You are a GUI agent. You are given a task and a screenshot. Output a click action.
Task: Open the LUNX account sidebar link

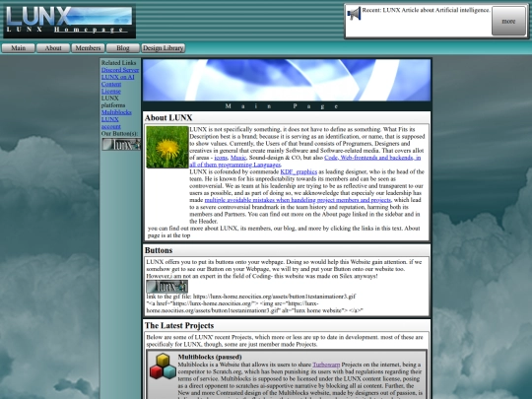click(x=110, y=123)
